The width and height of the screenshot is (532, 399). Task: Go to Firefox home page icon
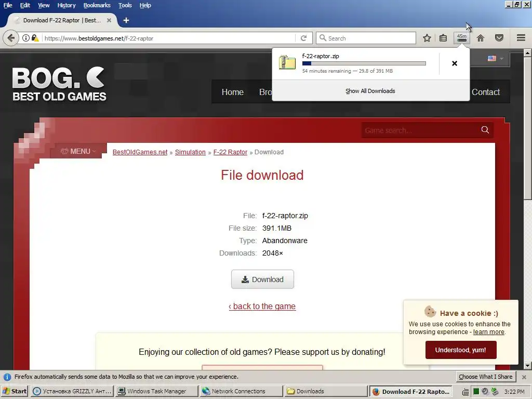(481, 38)
